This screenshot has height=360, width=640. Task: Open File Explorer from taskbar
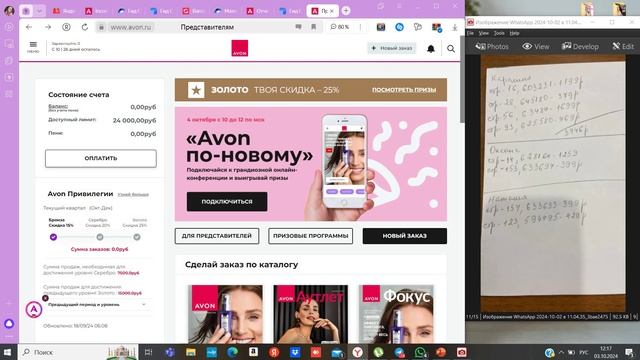tap(191, 352)
